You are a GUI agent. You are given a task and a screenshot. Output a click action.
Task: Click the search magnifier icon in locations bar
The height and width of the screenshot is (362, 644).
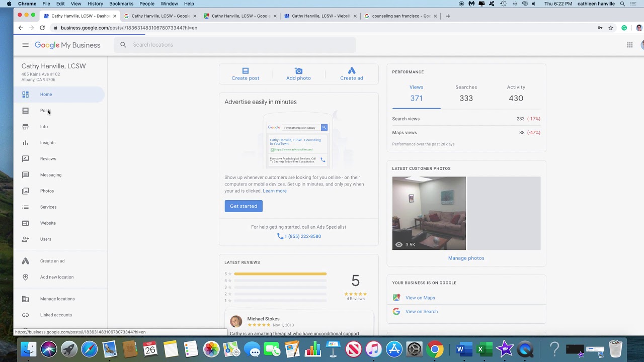tap(123, 45)
